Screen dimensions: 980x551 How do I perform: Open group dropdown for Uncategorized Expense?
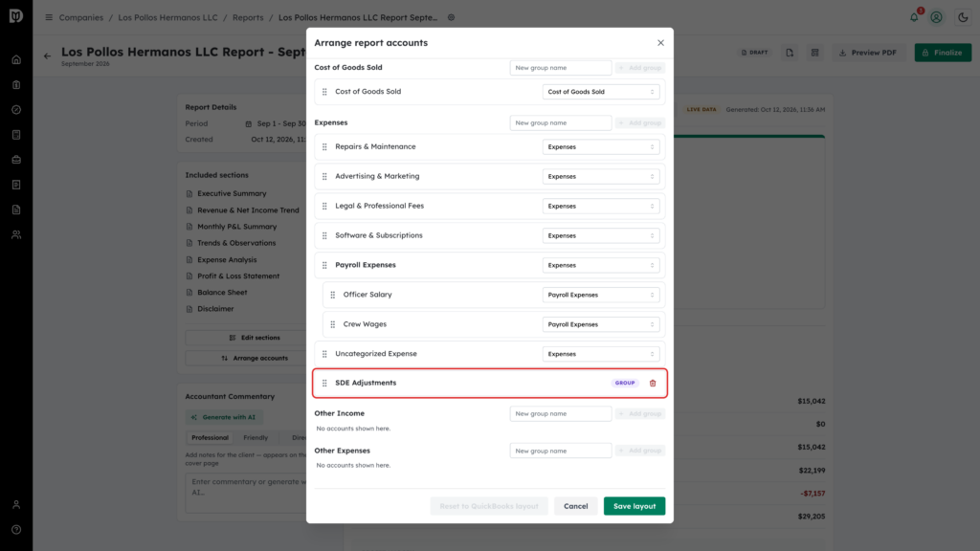coord(601,354)
